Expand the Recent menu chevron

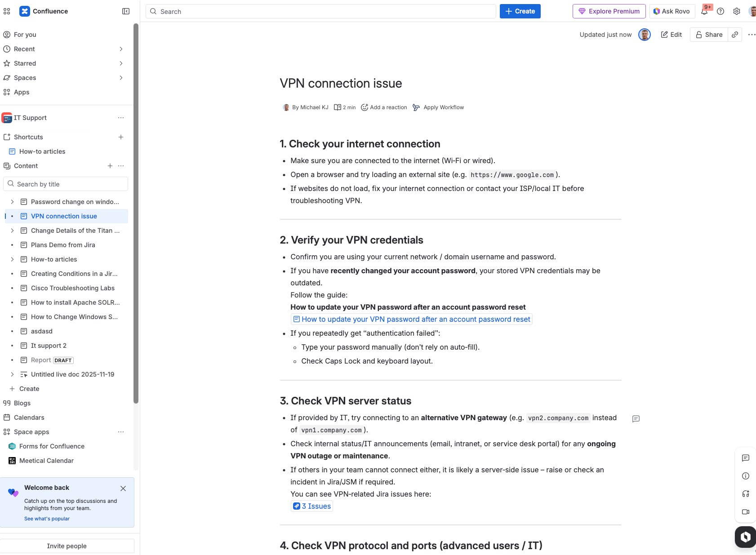click(121, 49)
